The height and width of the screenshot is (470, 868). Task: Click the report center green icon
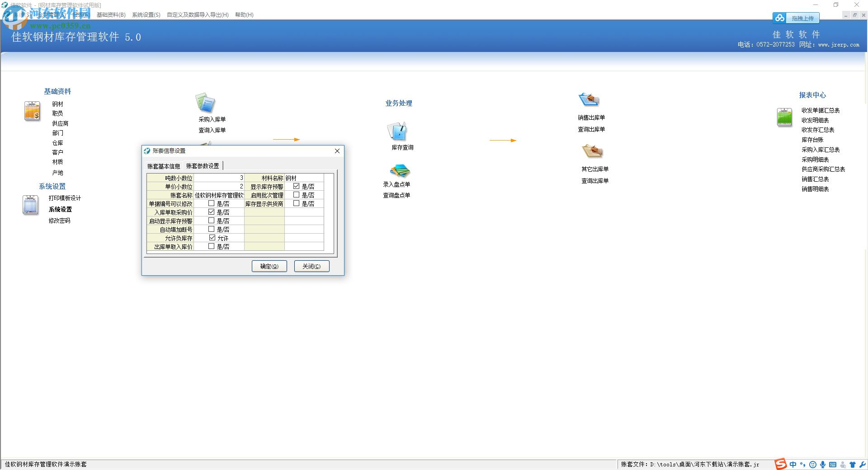point(784,117)
